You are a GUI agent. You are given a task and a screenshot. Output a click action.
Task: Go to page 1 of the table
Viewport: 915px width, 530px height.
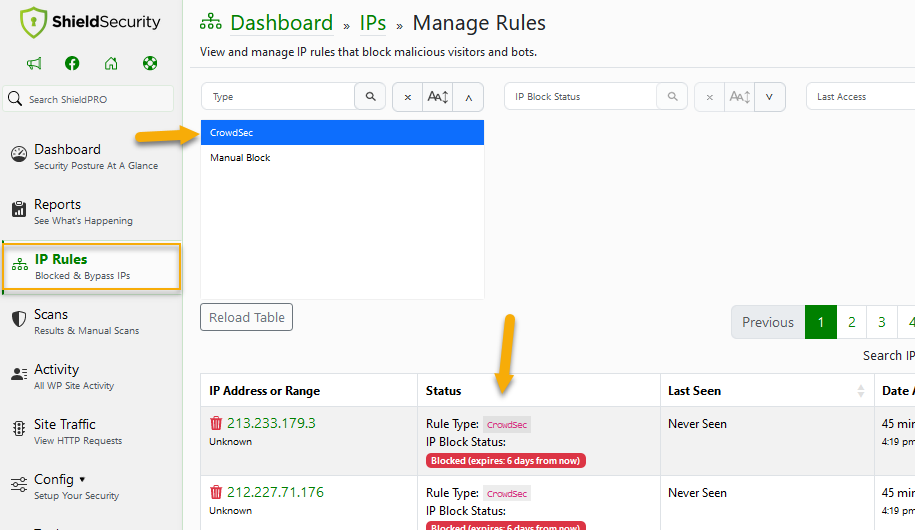820,322
